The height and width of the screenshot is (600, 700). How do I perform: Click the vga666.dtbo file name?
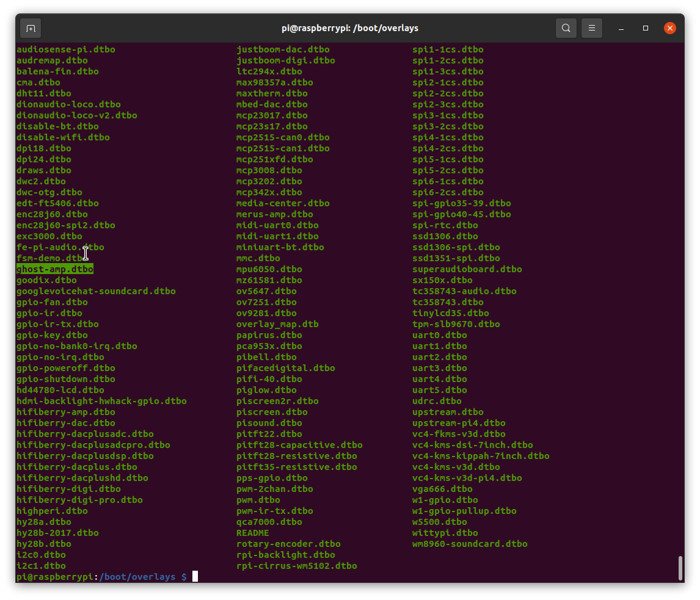(x=442, y=489)
